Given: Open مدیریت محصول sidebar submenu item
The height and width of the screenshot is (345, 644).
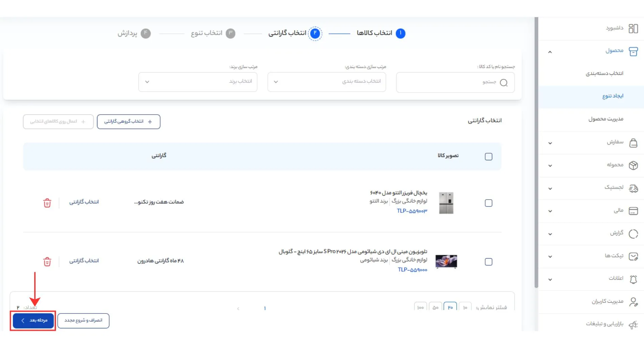Looking at the screenshot, I should [591, 119].
